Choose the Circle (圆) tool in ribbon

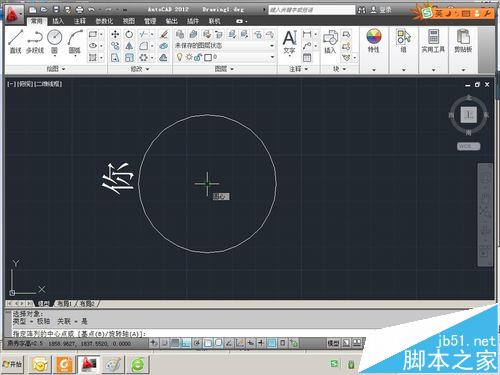[x=54, y=41]
